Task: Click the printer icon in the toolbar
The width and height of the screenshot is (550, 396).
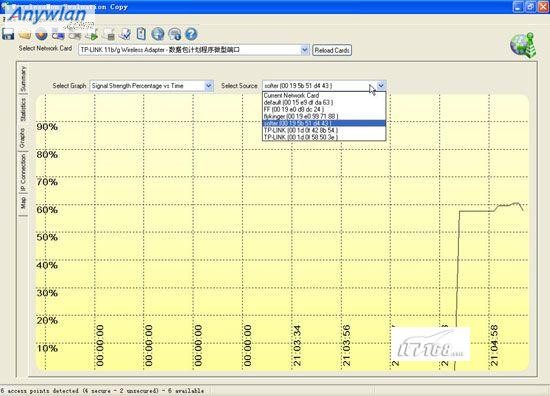Action: click(108, 34)
